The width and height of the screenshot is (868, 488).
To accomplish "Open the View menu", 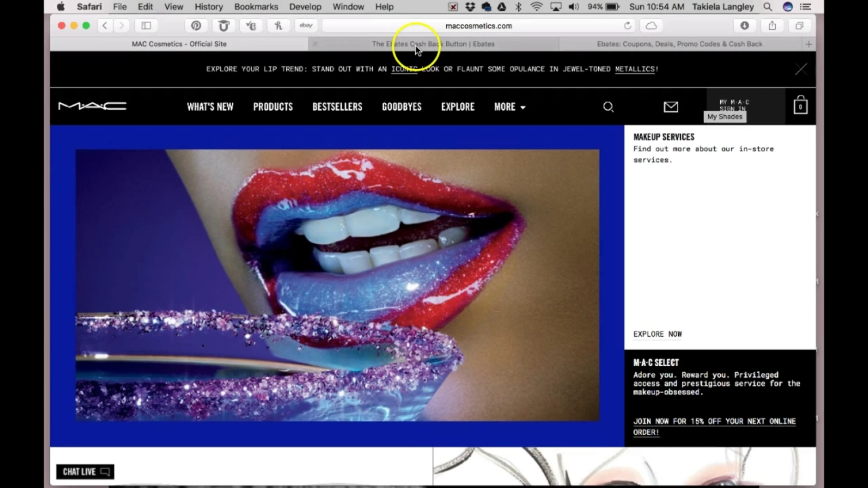I will coord(174,7).
